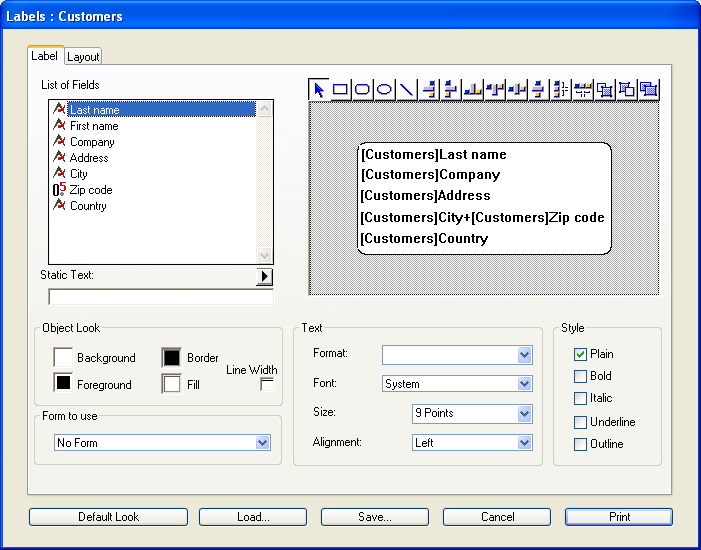
Task: Check the Underline style option
Action: pyautogui.click(x=580, y=422)
